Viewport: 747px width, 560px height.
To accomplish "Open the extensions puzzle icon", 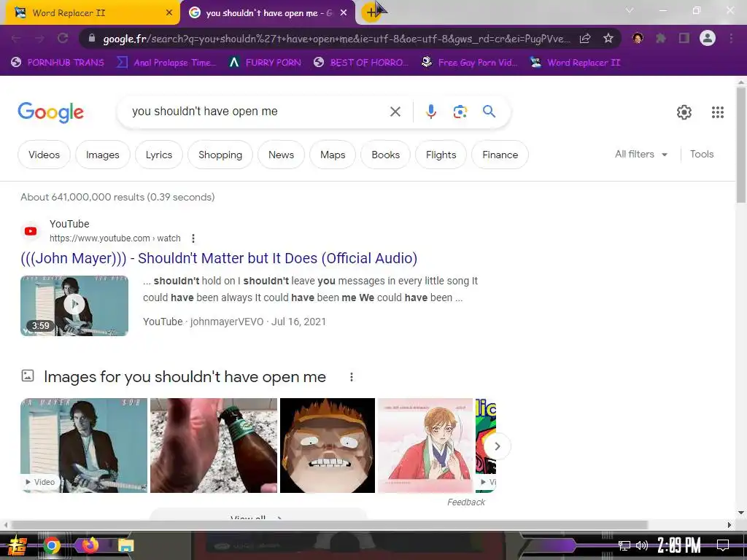I will point(661,38).
